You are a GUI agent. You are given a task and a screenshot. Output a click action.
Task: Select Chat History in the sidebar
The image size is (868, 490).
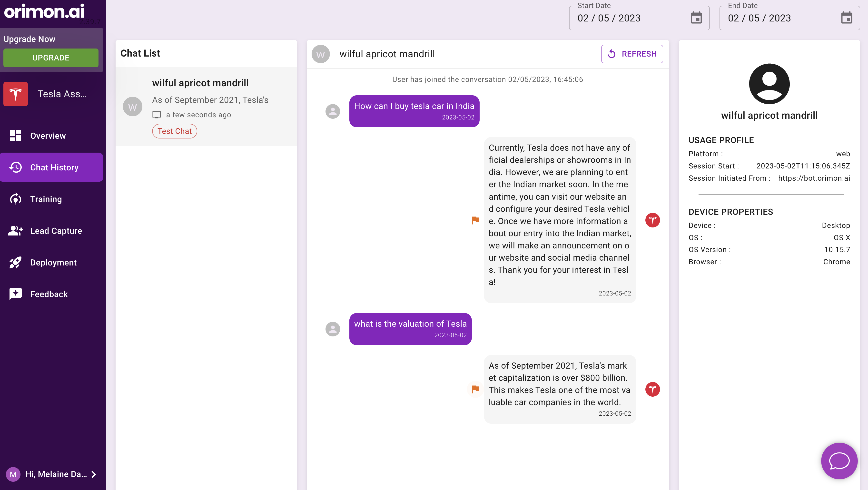[x=54, y=167]
